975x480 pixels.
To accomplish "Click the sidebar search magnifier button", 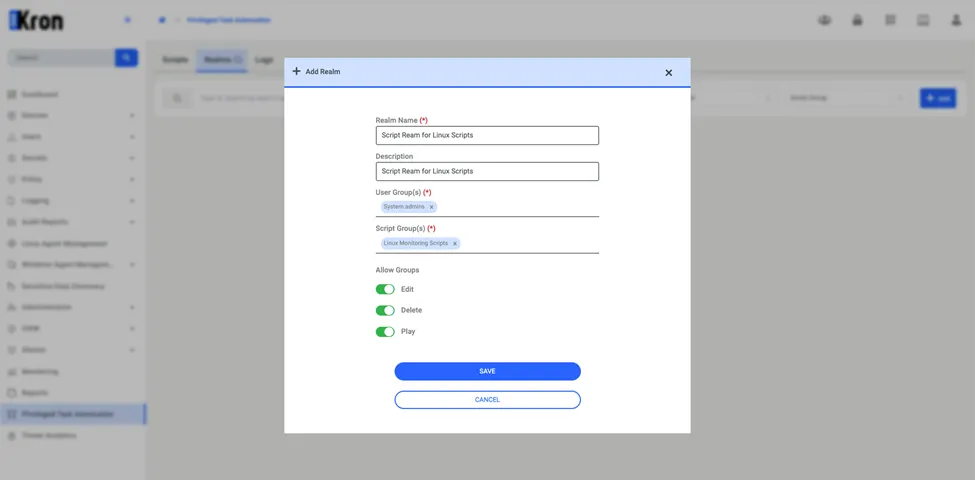I will pyautogui.click(x=126, y=58).
